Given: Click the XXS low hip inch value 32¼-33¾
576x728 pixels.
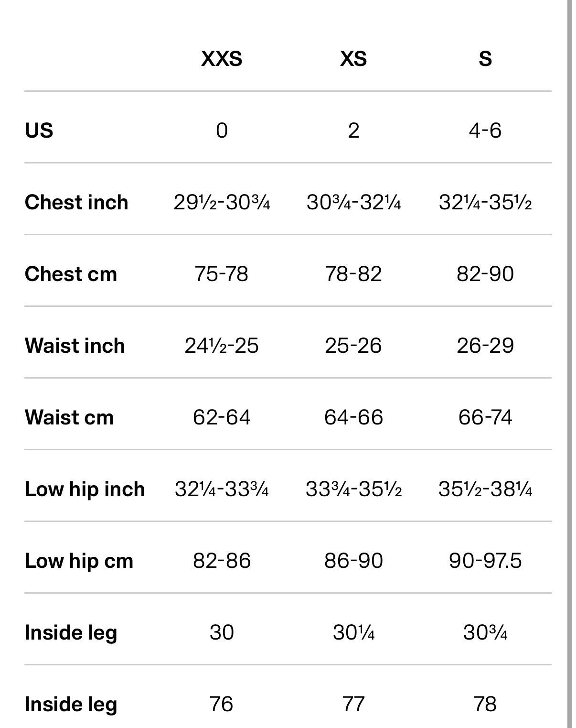Looking at the screenshot, I should pos(222,489).
